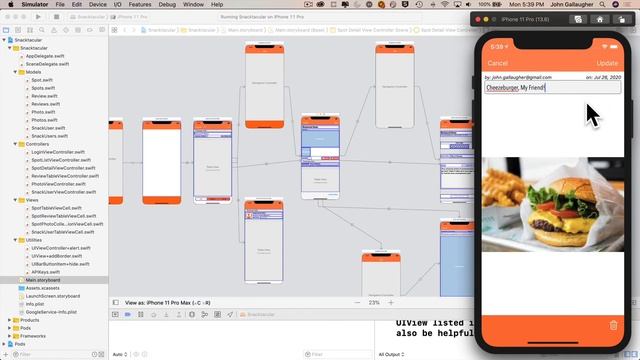The image size is (640, 360).
Task: Stop the running app in Xcode
Action: coord(56,17)
